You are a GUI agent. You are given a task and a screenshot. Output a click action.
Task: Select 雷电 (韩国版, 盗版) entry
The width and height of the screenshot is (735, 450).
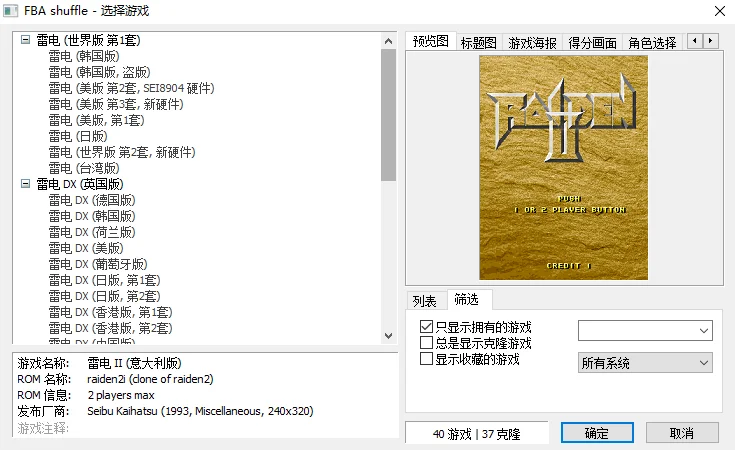point(99,72)
